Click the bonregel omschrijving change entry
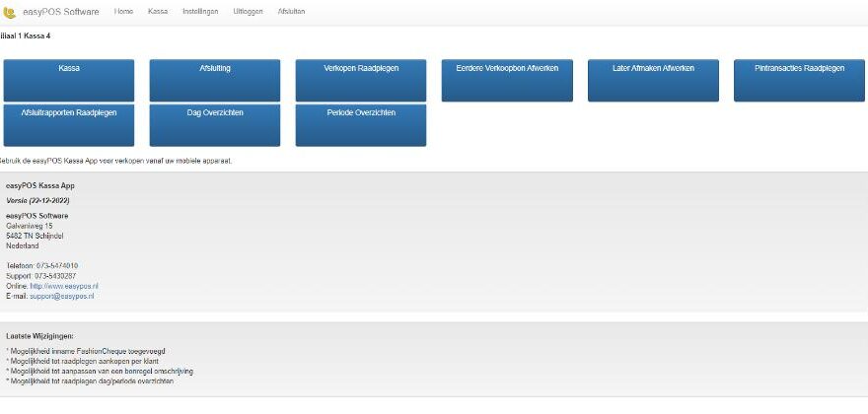 tap(100, 371)
